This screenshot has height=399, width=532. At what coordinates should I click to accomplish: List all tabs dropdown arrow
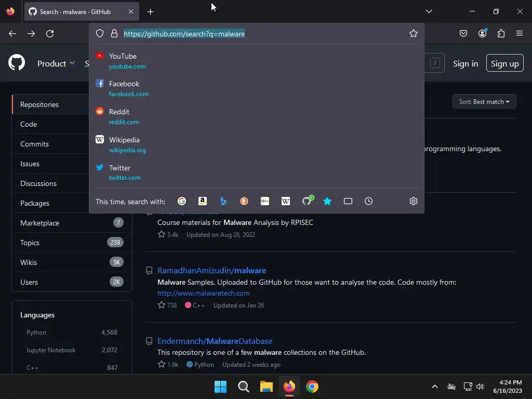[x=429, y=11]
